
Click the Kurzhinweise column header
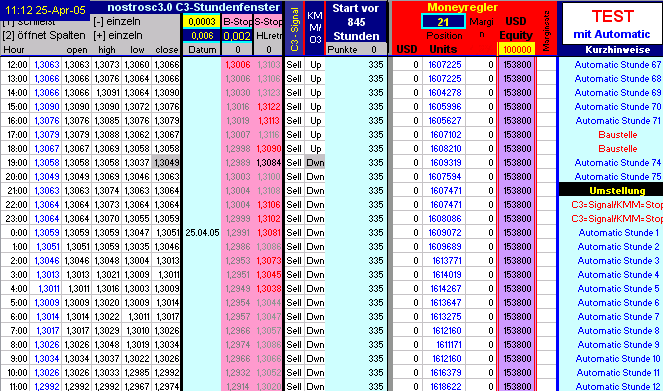pyautogui.click(x=617, y=49)
